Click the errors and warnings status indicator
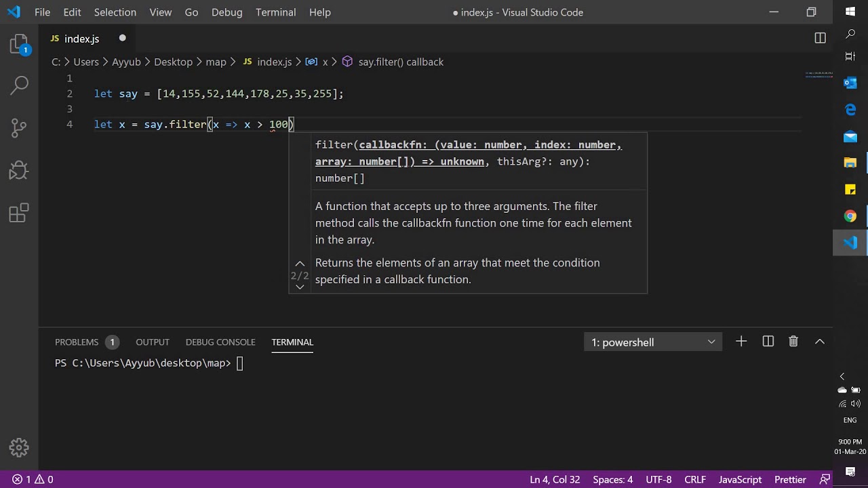Screen dimensions: 868x488 tap(33, 479)
